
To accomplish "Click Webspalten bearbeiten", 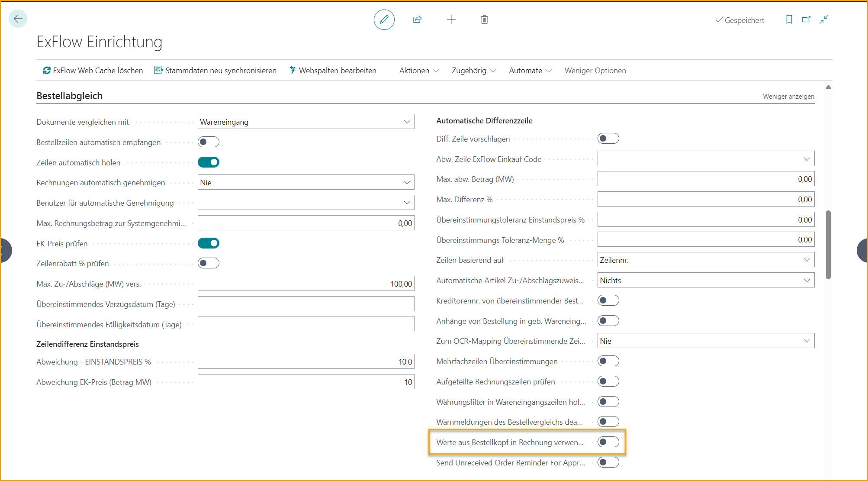I will (x=333, y=70).
